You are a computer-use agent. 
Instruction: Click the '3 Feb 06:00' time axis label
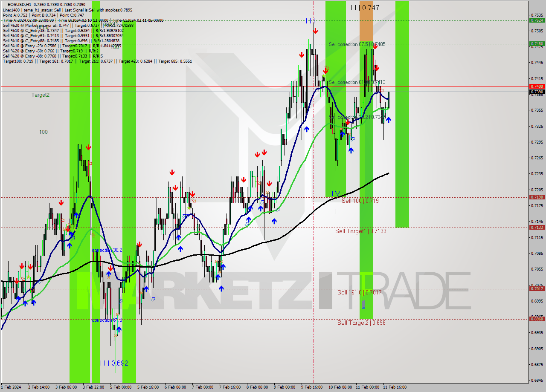point(66,387)
